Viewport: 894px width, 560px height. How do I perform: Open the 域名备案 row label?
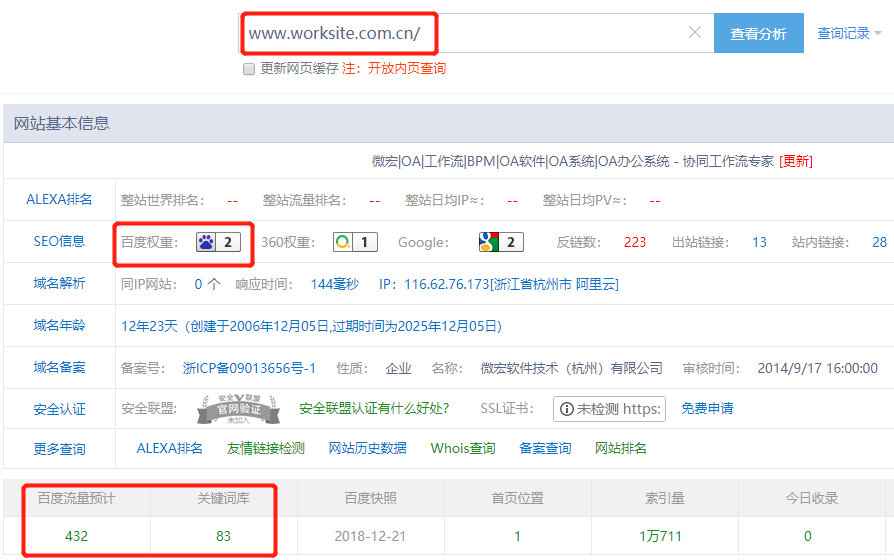coord(59,368)
